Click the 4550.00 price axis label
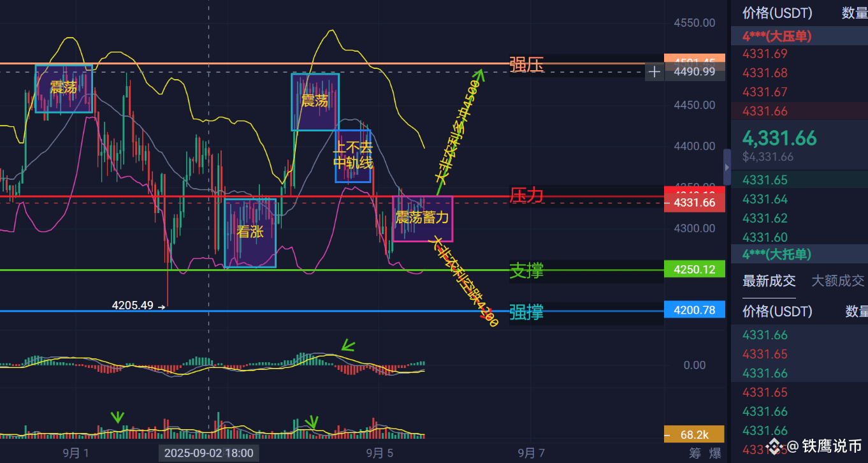Image resolution: width=868 pixels, height=463 pixels. (x=695, y=22)
